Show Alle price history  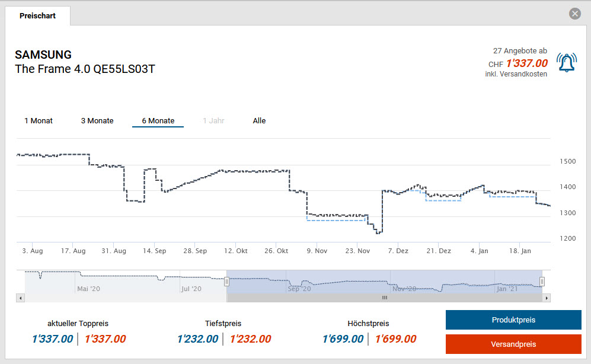point(259,121)
